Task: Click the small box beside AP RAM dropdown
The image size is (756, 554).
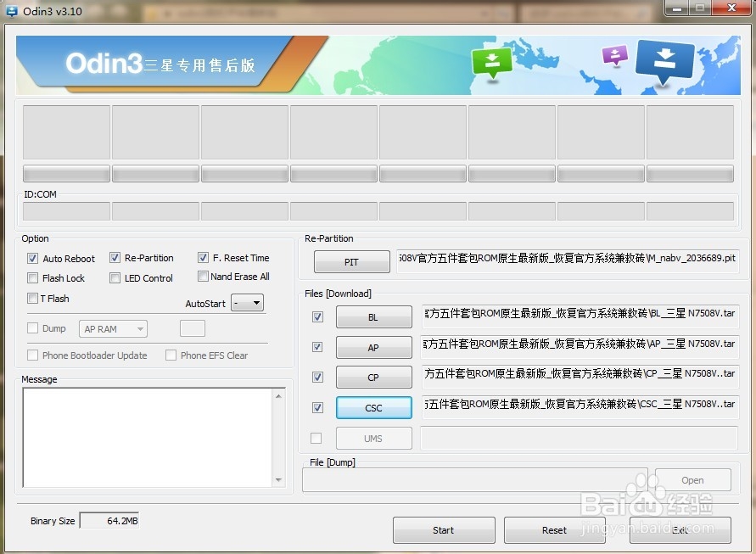Action: tap(193, 328)
